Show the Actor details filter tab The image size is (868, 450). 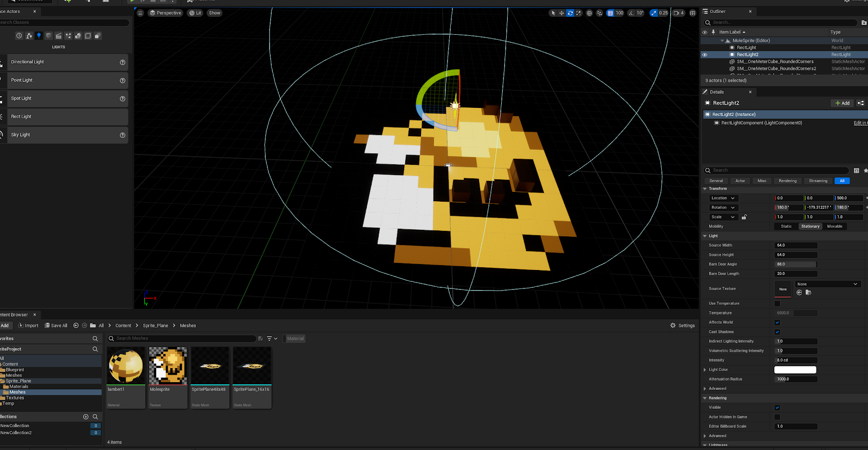point(740,181)
